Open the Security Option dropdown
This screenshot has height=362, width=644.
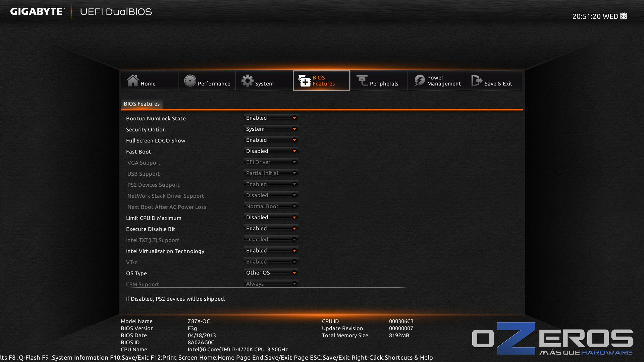coord(271,129)
